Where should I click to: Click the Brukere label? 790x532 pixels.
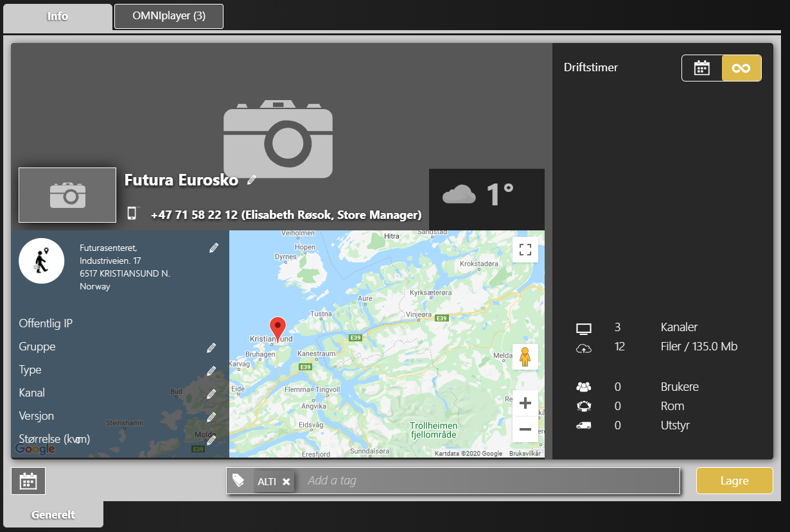(680, 387)
